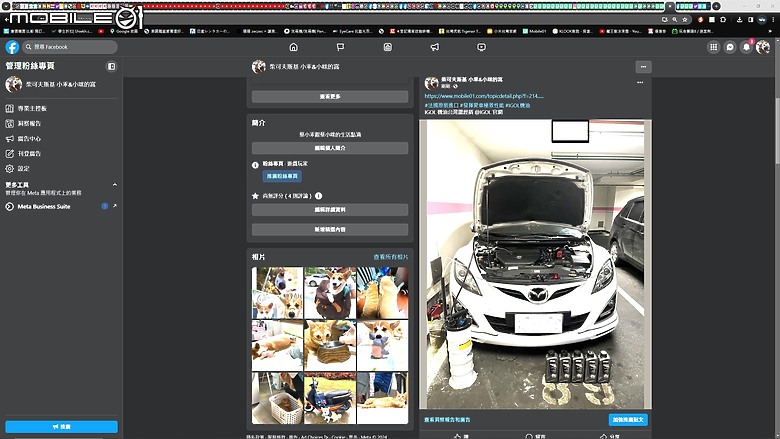This screenshot has height=439, width=780.
Task: Open the insights chart icon in top navigation
Action: 388,47
